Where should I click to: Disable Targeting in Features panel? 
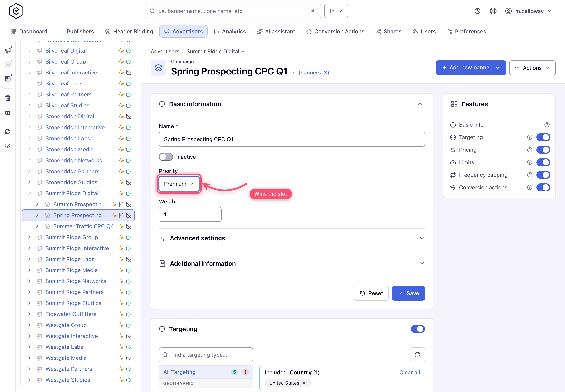coord(543,137)
